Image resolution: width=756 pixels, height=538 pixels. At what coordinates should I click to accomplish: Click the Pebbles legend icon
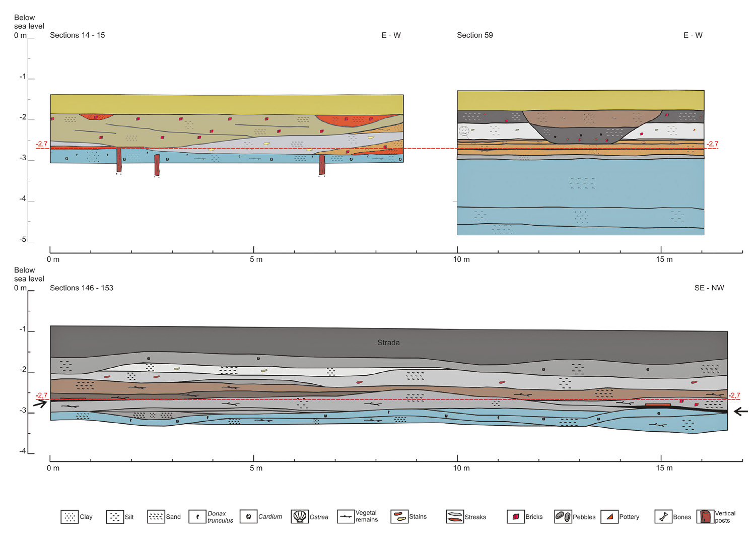pyautogui.click(x=563, y=516)
